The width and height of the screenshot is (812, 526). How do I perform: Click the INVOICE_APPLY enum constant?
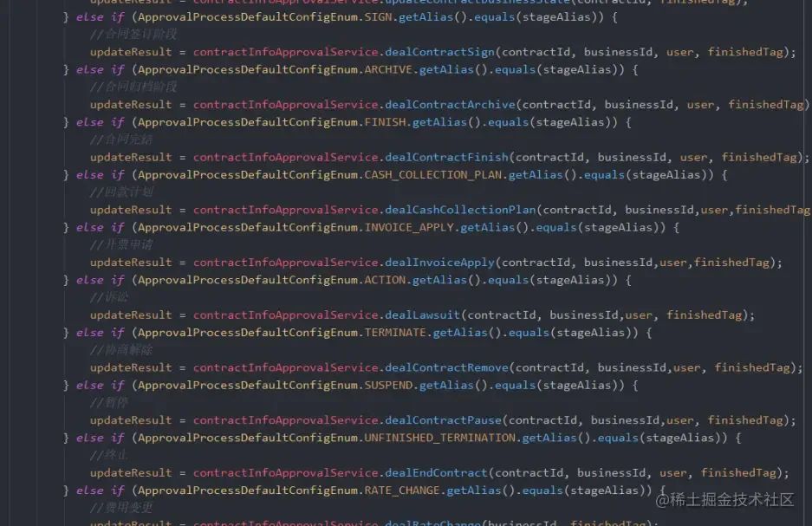(x=409, y=228)
